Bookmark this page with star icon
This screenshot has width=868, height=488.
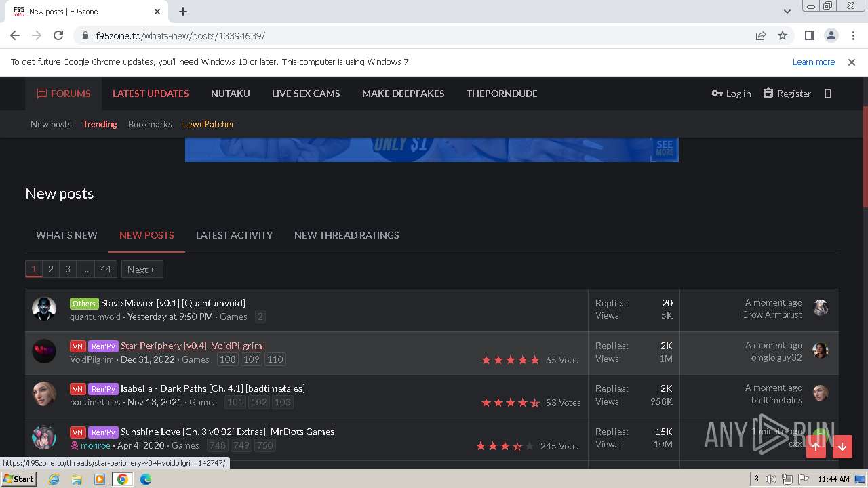(x=783, y=35)
